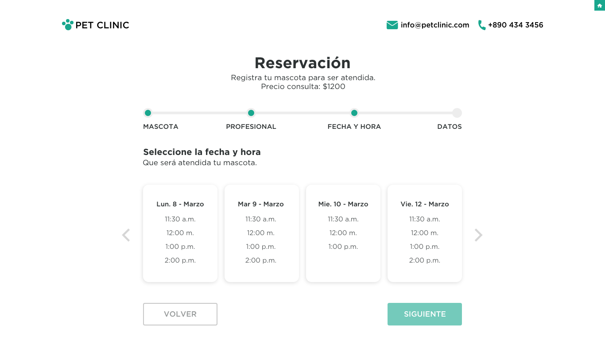Go to previous dates with left chevron
The width and height of the screenshot is (605, 364).
click(126, 235)
